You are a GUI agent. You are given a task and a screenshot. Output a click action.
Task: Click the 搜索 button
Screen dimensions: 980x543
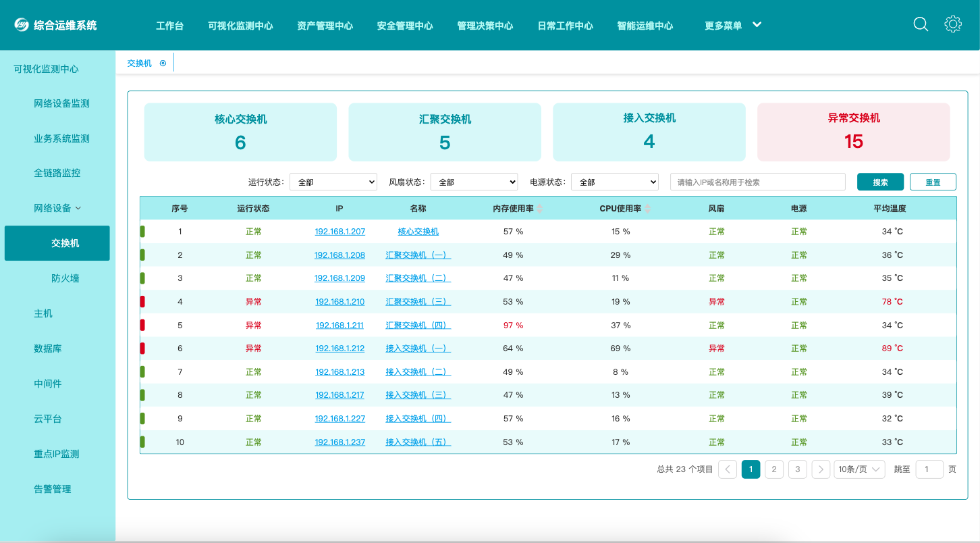click(x=880, y=182)
